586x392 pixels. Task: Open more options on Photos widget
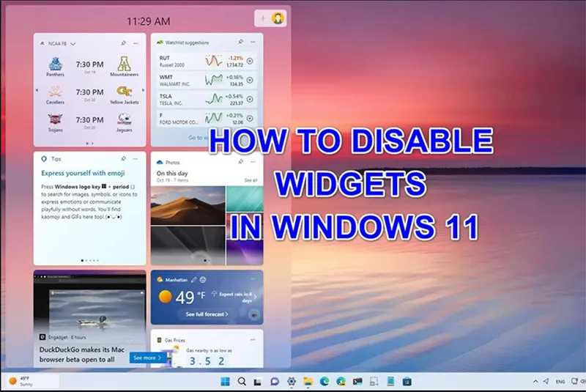(253, 162)
